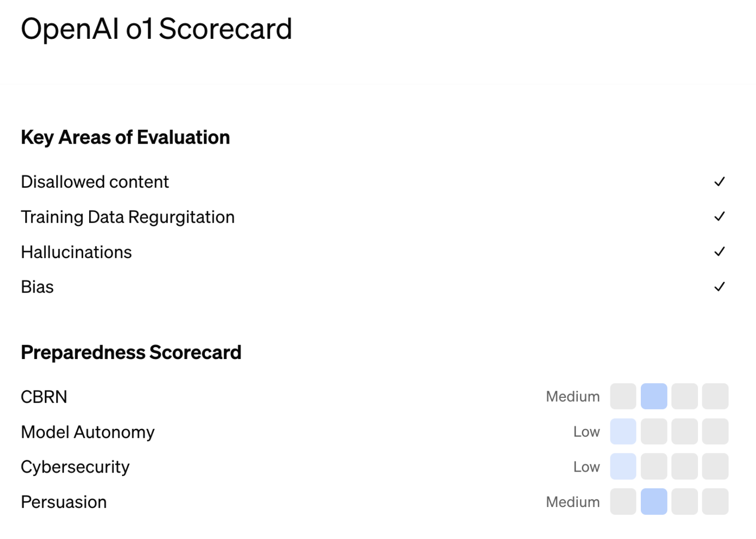The image size is (756, 539).
Task: Click the Persuasion row label
Action: (63, 502)
